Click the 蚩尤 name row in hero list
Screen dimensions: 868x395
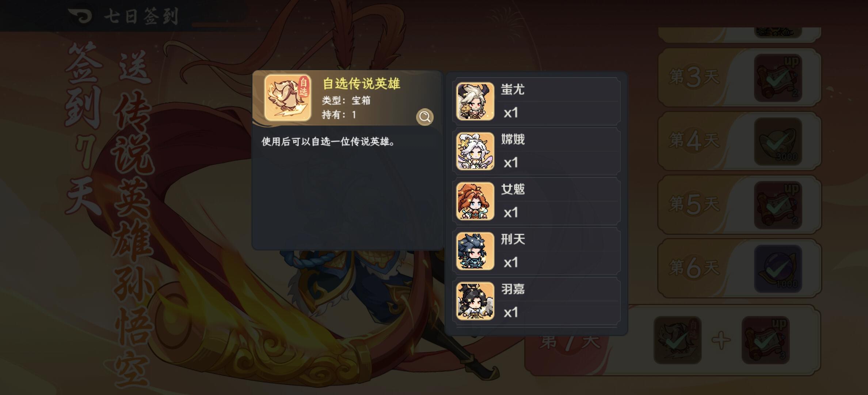pyautogui.click(x=537, y=101)
